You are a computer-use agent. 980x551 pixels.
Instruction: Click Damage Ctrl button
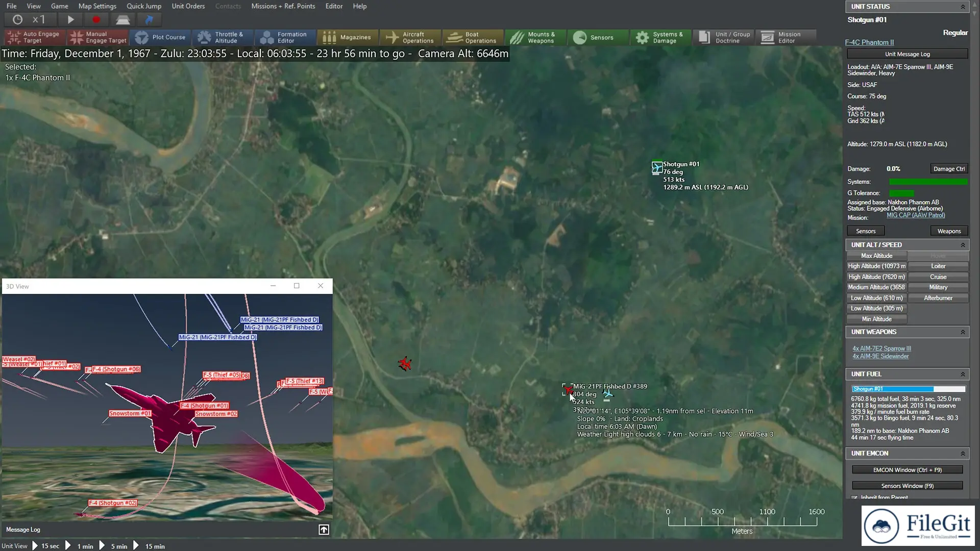[949, 169]
